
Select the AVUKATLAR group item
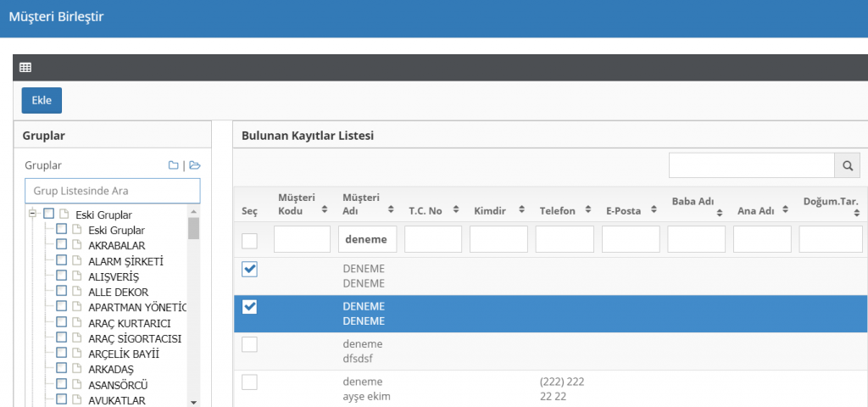pyautogui.click(x=117, y=400)
